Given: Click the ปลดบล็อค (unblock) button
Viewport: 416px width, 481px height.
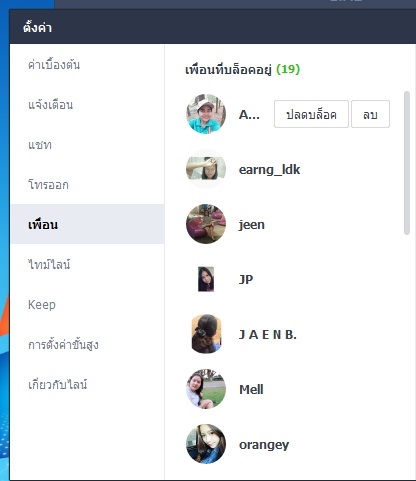Looking at the screenshot, I should 311,114.
